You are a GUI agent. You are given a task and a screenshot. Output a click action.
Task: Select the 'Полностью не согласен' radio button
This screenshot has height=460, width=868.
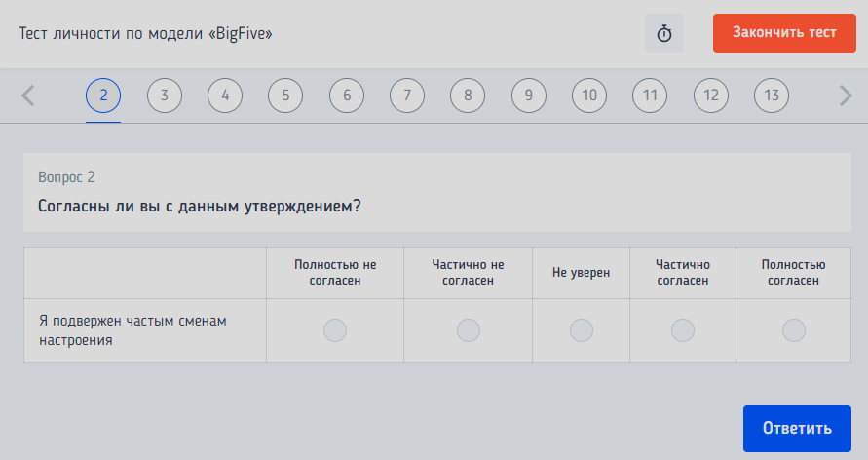335,330
